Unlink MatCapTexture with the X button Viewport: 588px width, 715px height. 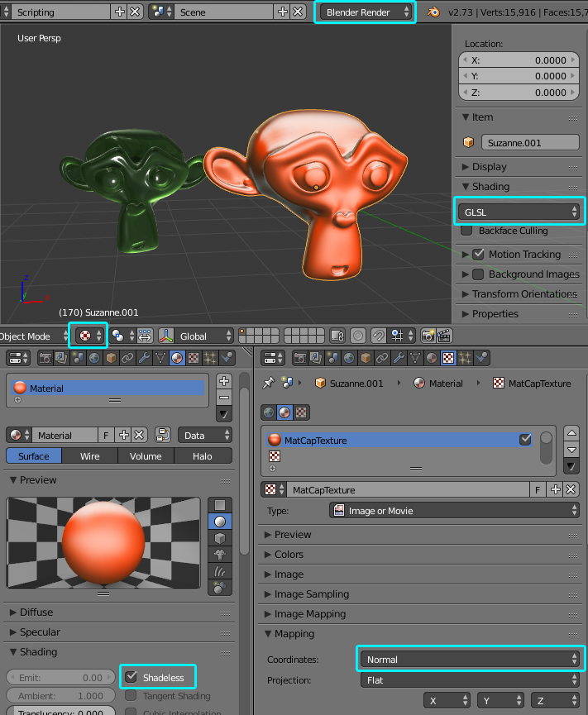point(571,489)
